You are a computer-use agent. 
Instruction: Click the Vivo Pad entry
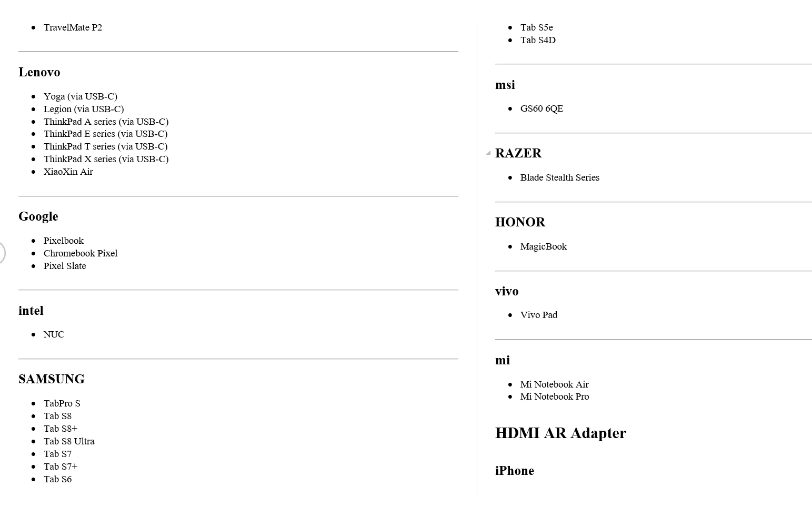point(539,315)
